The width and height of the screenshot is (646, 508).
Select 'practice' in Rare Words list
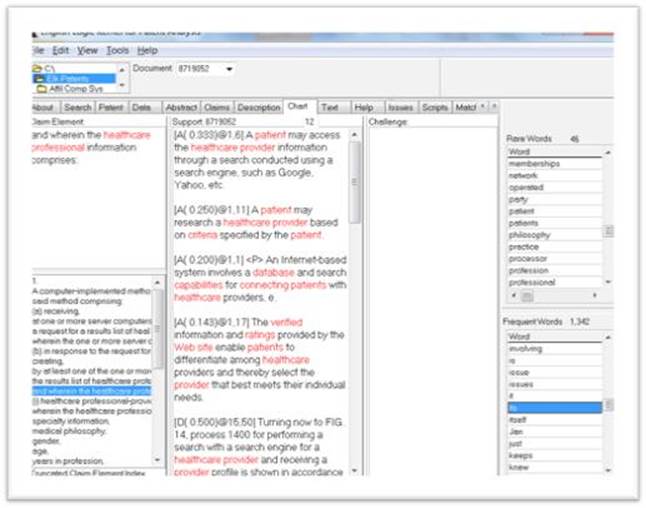tap(555, 247)
